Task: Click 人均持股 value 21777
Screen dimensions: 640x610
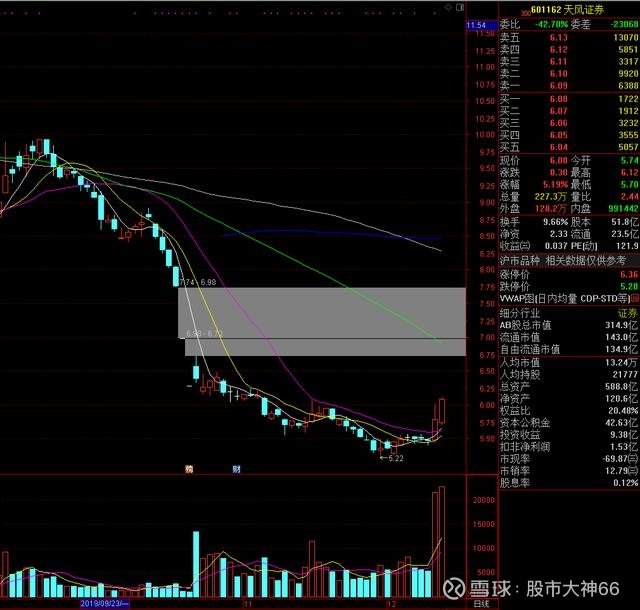Action: pyautogui.click(x=625, y=374)
